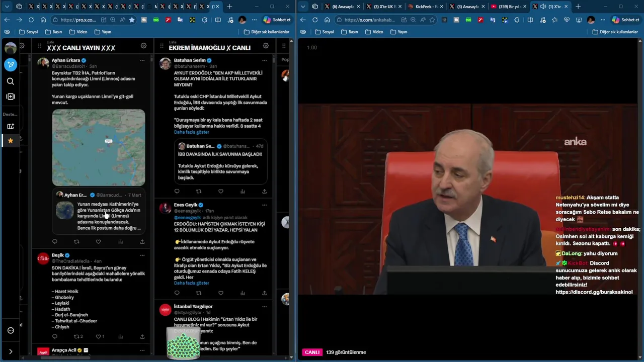
Task: Open Video bookmarks folder in right browser
Action: pos(374,32)
